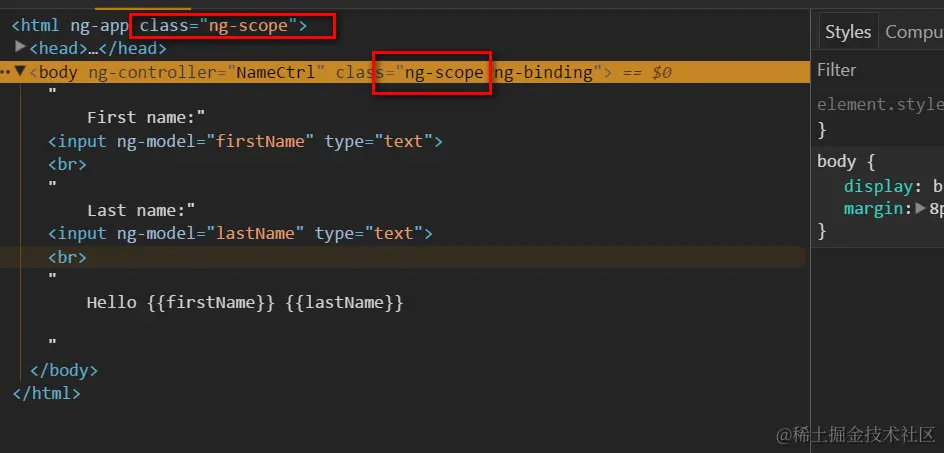Click the display property name

click(x=878, y=186)
